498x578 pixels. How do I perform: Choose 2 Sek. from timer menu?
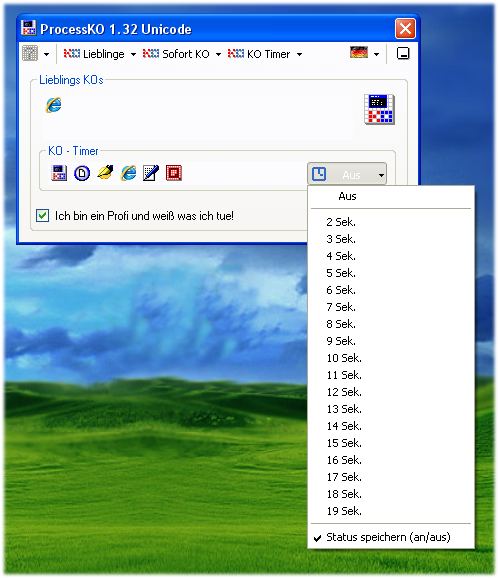click(x=391, y=222)
